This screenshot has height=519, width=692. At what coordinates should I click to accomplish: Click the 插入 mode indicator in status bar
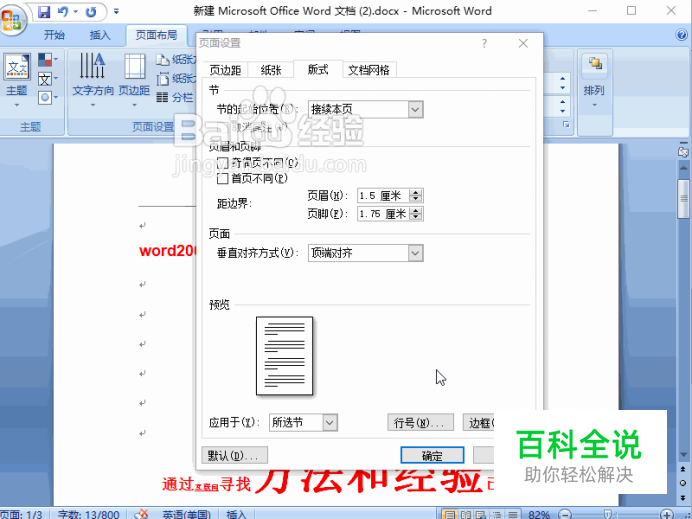[x=236, y=515]
